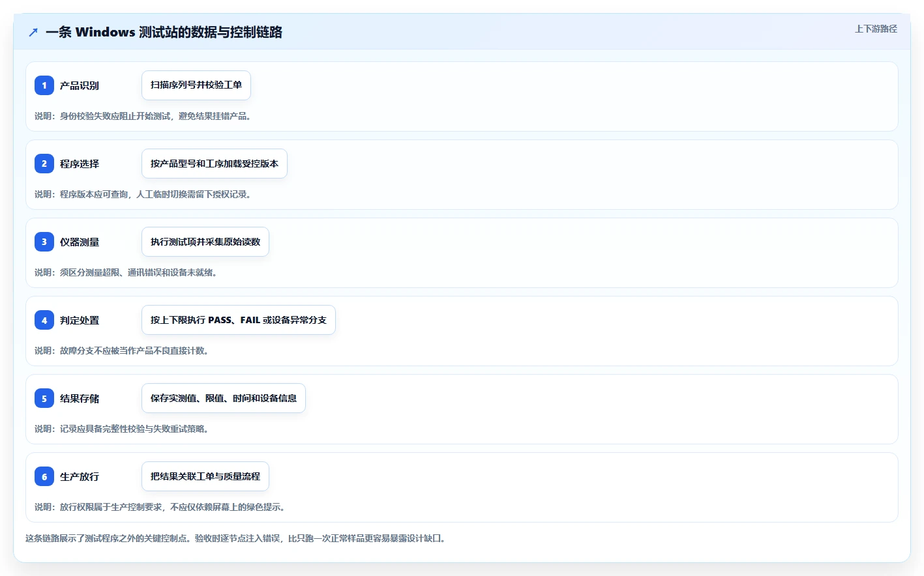Click the PASS、FAIL 或设备异常分支 chip
This screenshot has width=924, height=576.
239,320
